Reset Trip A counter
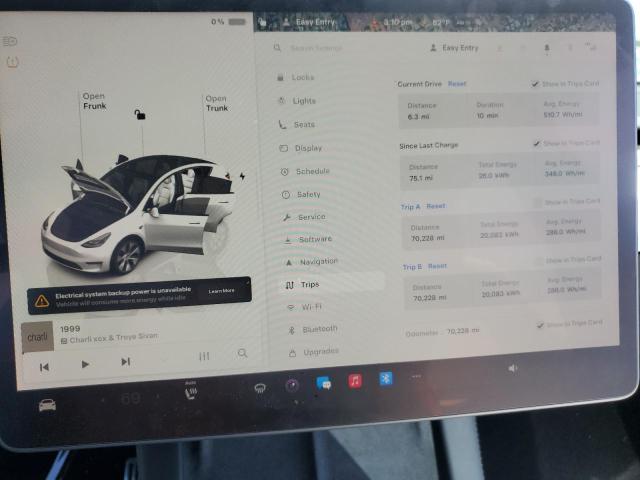 point(436,206)
